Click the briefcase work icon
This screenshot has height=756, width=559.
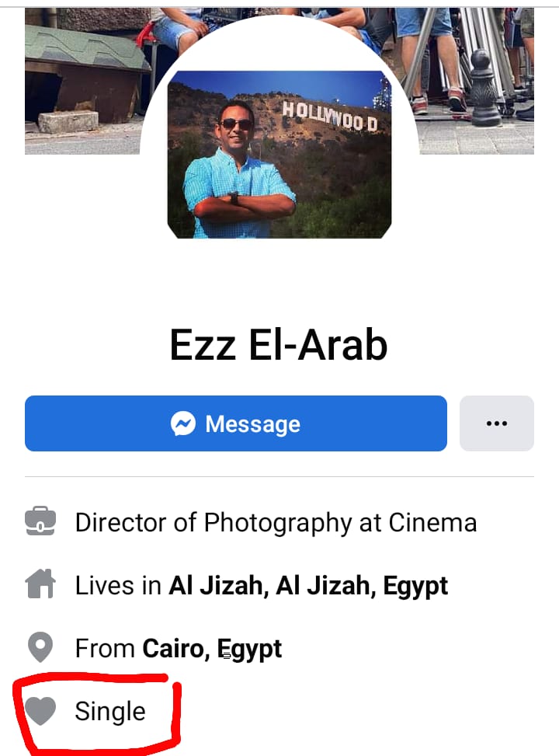tap(40, 521)
